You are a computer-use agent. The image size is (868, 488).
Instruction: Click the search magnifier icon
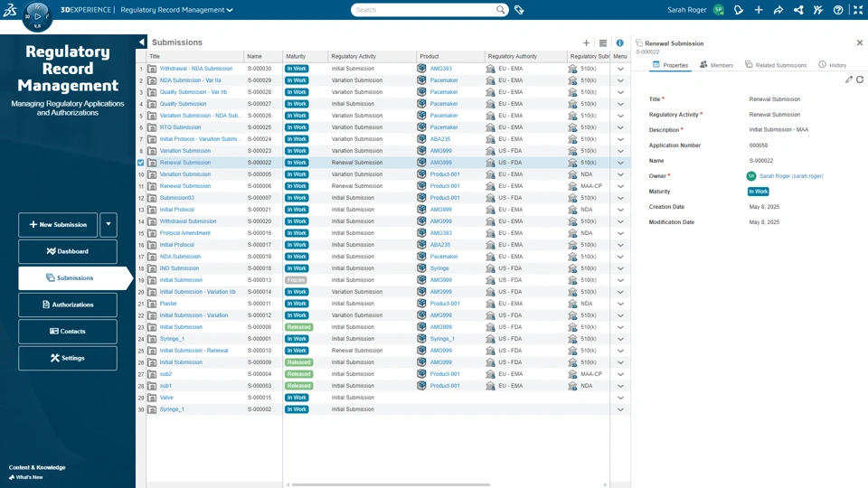500,10
